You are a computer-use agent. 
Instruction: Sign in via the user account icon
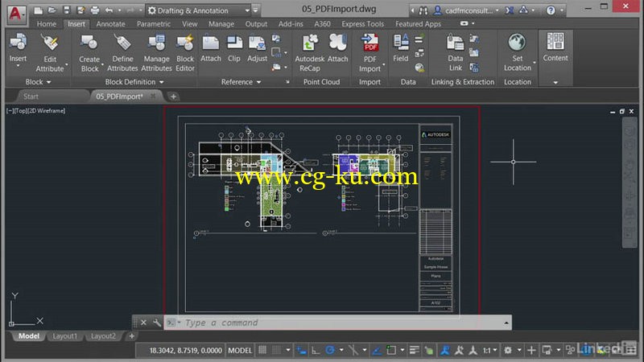click(438, 10)
